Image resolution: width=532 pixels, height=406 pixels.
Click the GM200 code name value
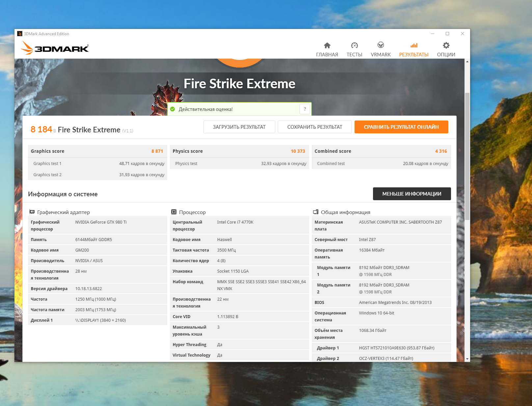(x=82, y=250)
